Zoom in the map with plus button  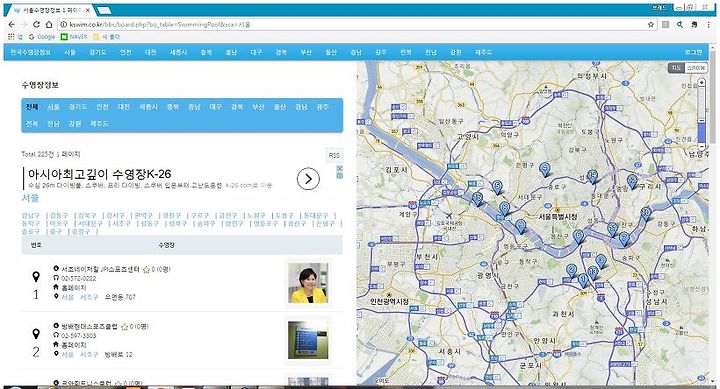pyautogui.click(x=701, y=82)
